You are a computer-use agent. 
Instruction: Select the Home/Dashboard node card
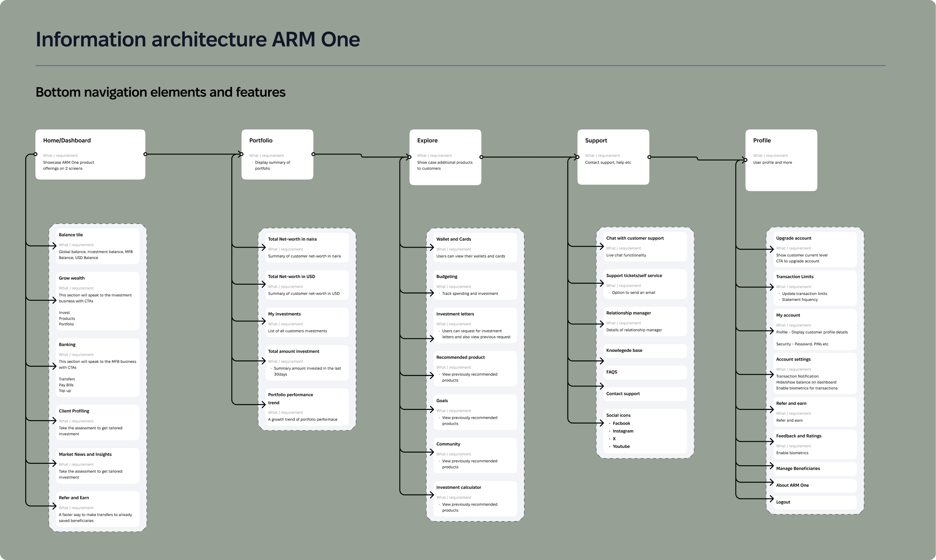pyautogui.click(x=90, y=155)
